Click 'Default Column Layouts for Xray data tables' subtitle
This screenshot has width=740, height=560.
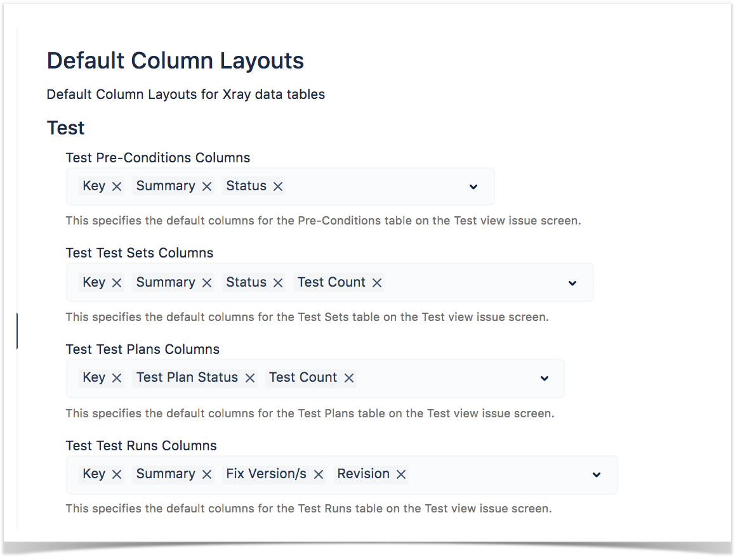pos(186,94)
